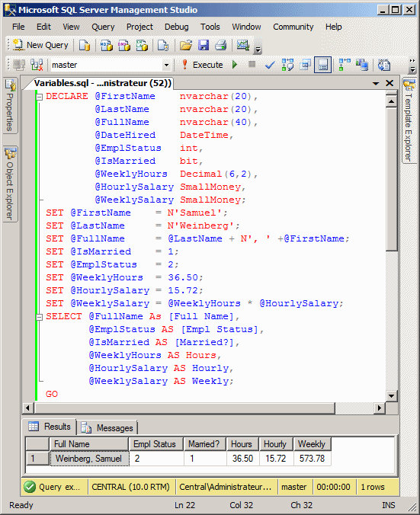The image size is (420, 515).
Task: Open the View menu
Action: (71, 27)
